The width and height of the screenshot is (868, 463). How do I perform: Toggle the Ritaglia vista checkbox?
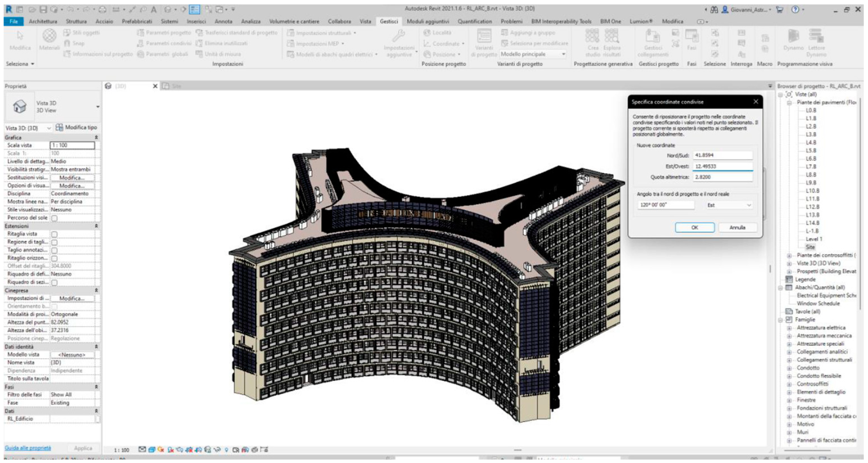click(54, 234)
